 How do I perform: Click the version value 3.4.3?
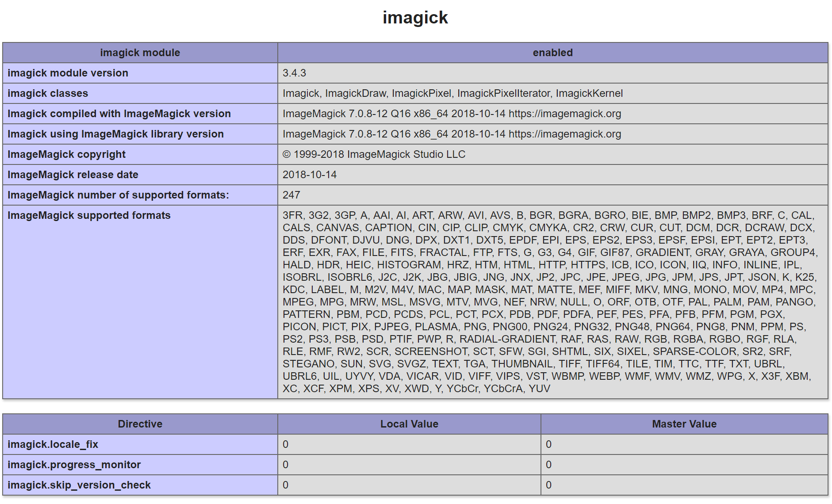pyautogui.click(x=294, y=73)
